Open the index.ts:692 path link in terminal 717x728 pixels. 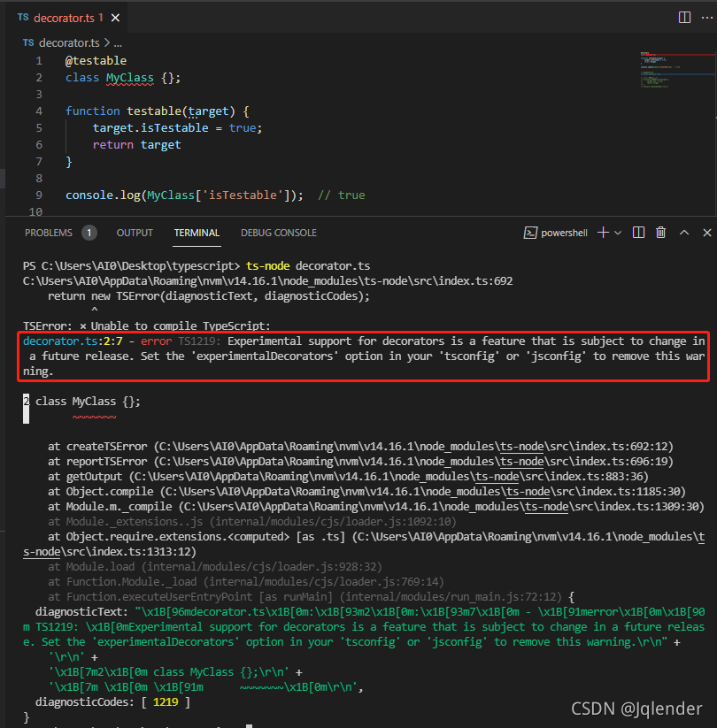[268, 281]
